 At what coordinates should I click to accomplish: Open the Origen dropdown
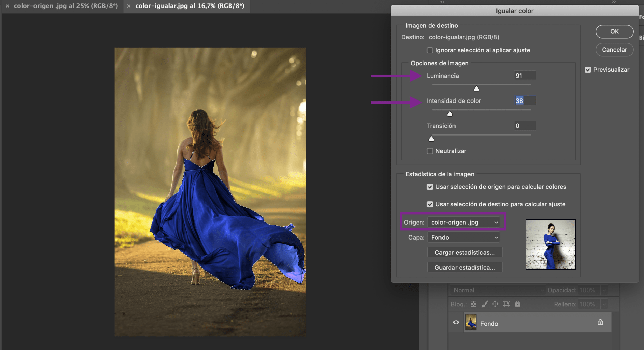[x=464, y=222]
